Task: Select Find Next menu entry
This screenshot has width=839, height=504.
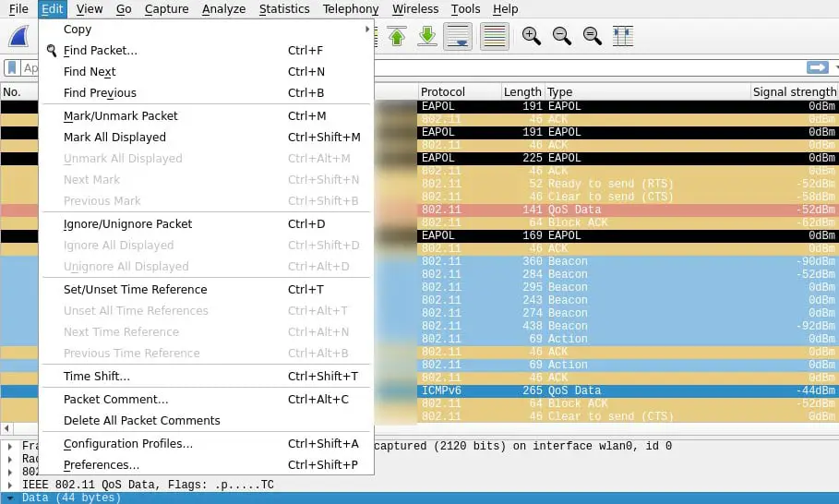Action: (x=207, y=72)
